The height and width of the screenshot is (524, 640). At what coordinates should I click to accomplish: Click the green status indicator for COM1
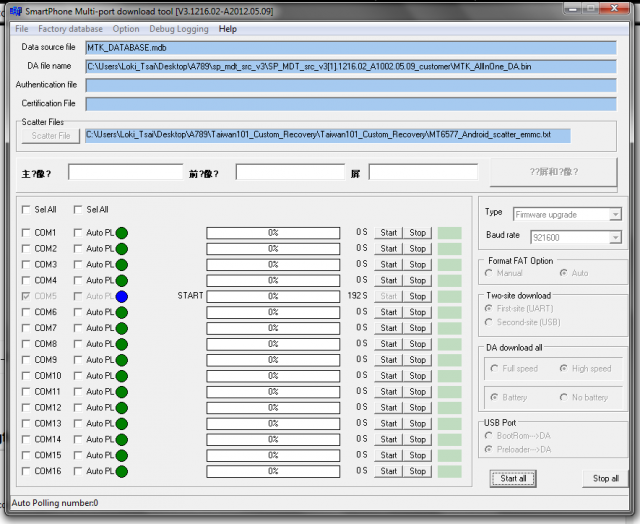122,233
